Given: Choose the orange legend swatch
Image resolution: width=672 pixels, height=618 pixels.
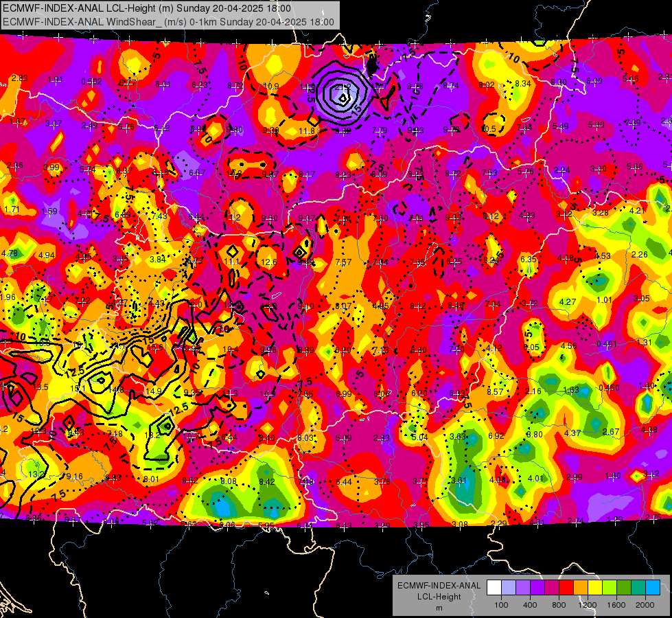Looking at the screenshot, I should 581,588.
